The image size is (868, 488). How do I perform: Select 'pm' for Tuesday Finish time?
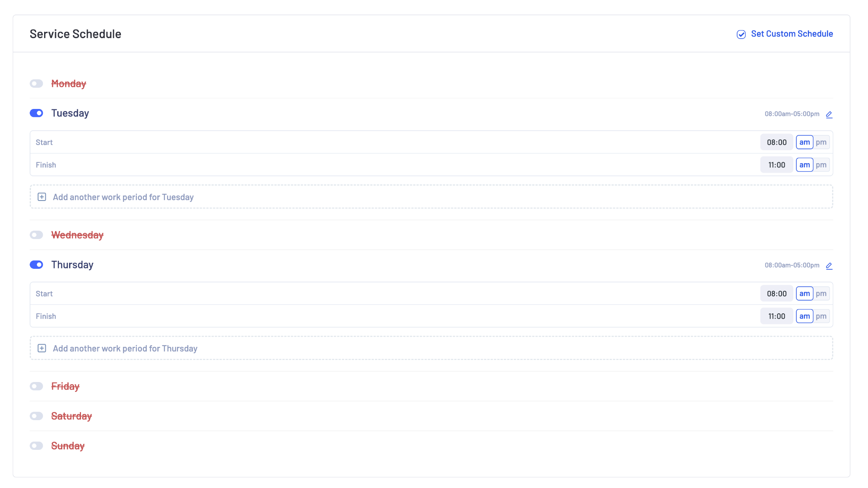click(x=821, y=165)
